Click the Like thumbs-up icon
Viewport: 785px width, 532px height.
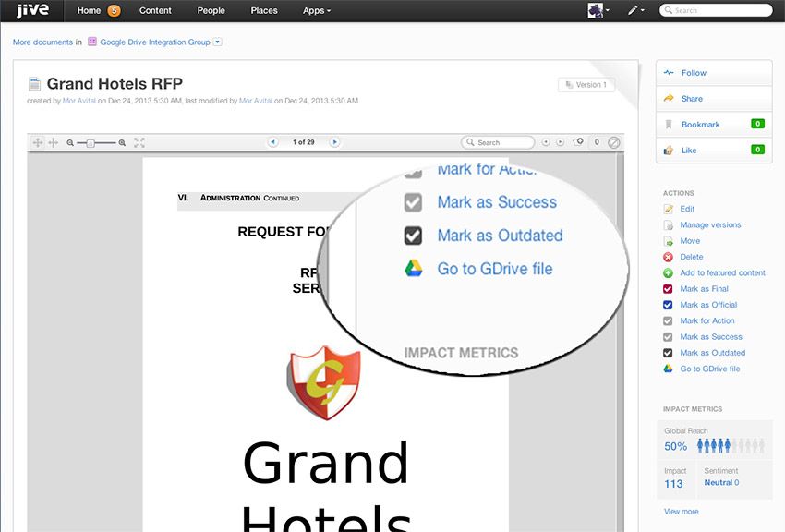coord(668,150)
